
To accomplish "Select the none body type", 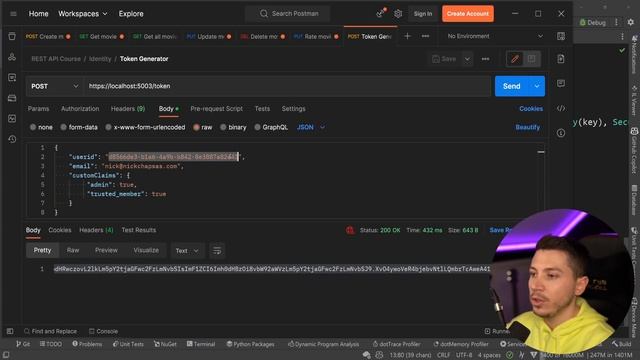I will pos(41,127).
